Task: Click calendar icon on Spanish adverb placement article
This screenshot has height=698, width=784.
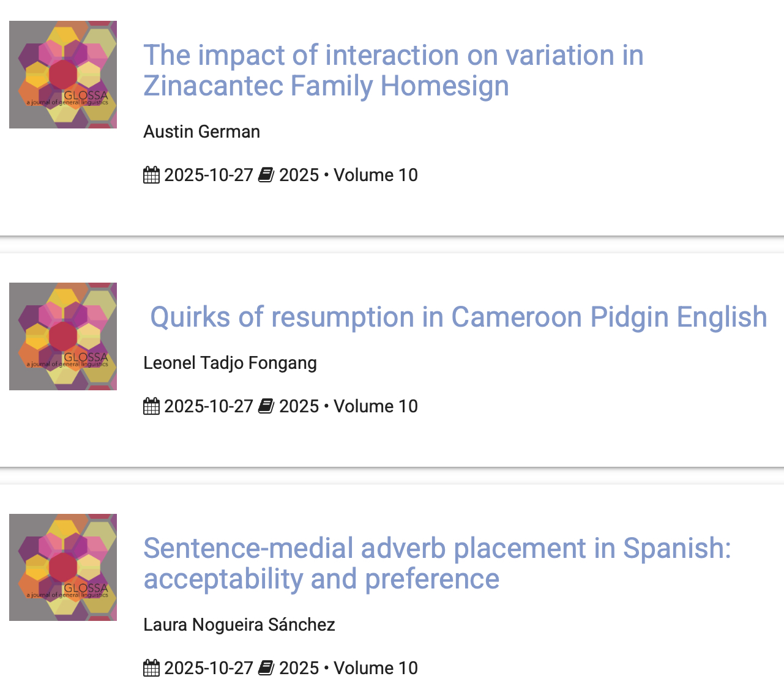Action: point(151,668)
